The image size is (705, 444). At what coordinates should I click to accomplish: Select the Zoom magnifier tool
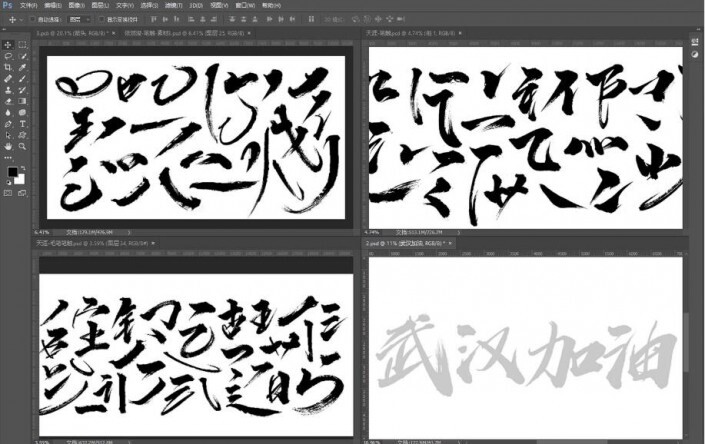[22, 146]
